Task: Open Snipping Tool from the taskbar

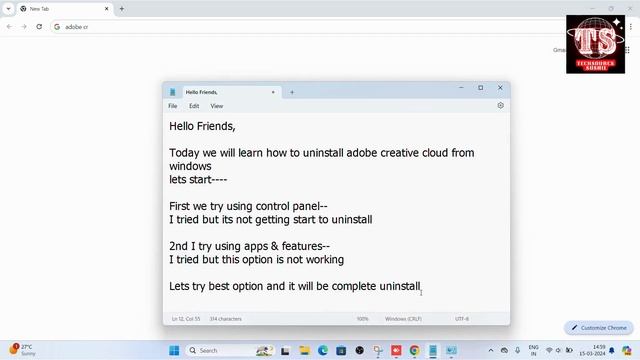Action: tap(378, 350)
